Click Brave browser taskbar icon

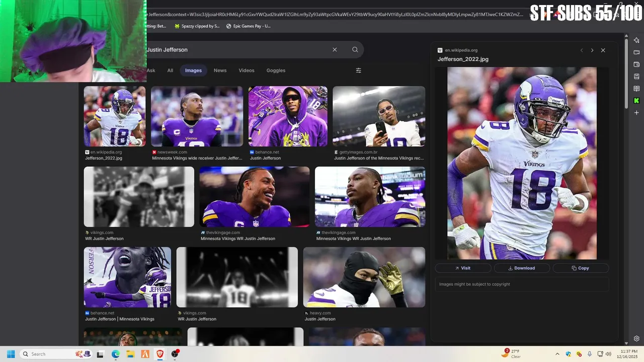pos(160,354)
